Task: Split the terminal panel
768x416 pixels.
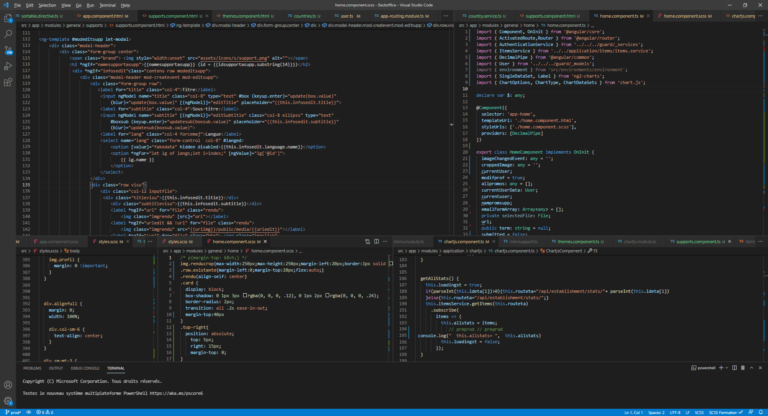Action: point(734,367)
